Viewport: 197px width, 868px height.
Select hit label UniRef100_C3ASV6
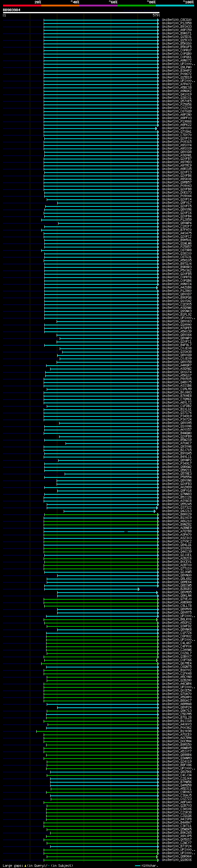tap(176, 809)
